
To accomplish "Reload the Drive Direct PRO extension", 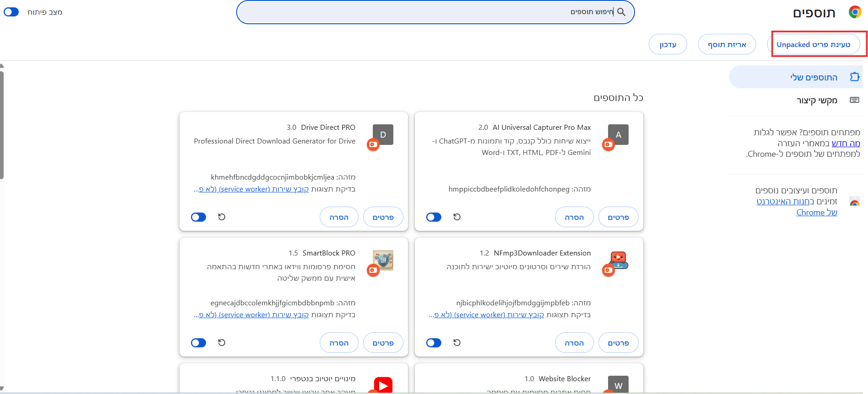I will pos(222,217).
